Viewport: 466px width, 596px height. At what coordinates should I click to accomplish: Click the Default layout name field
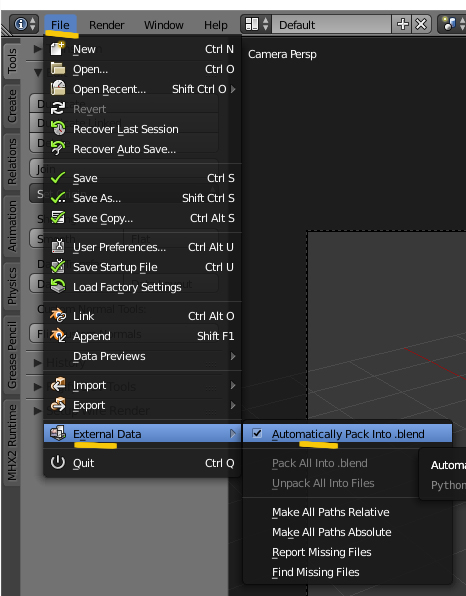331,24
